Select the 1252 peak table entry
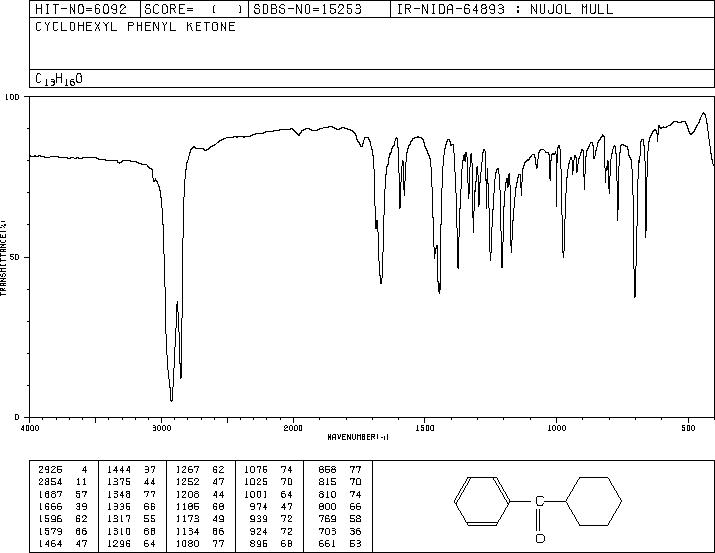The height and width of the screenshot is (553, 715). 187,481
